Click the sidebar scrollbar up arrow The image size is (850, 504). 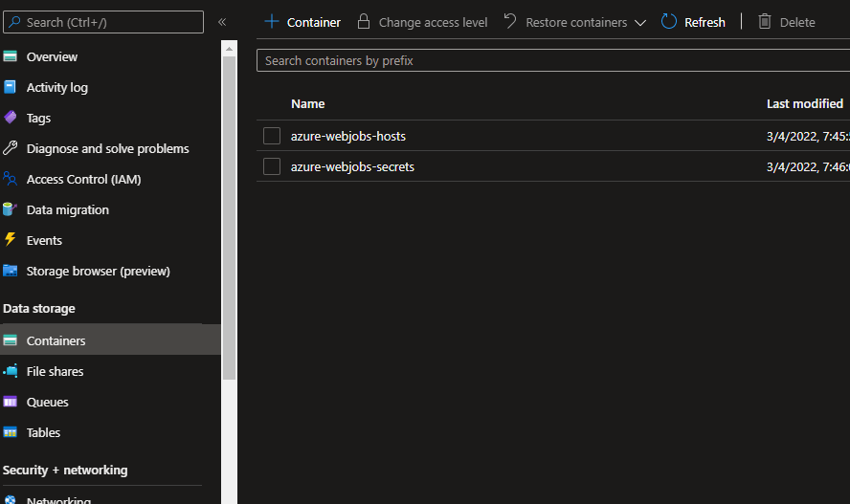point(230,49)
